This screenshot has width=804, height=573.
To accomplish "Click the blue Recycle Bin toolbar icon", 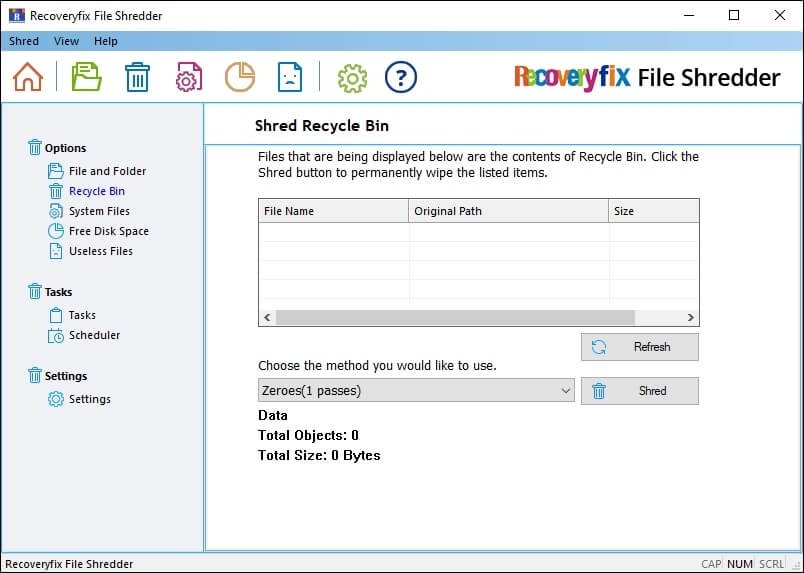I will [x=137, y=77].
